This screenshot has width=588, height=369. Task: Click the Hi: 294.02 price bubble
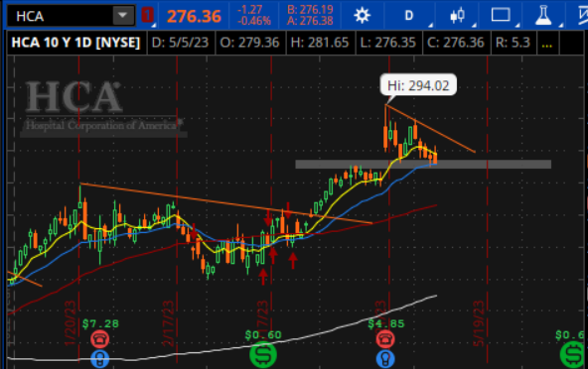418,85
